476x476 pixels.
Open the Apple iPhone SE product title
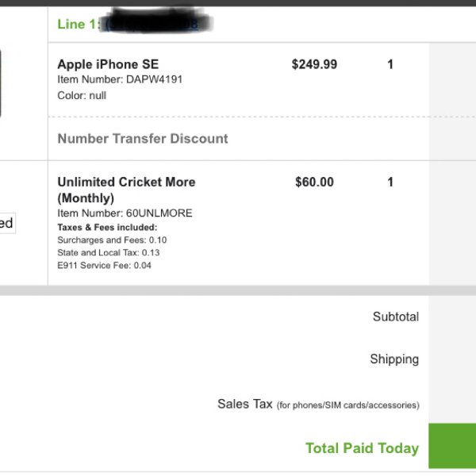click(108, 64)
